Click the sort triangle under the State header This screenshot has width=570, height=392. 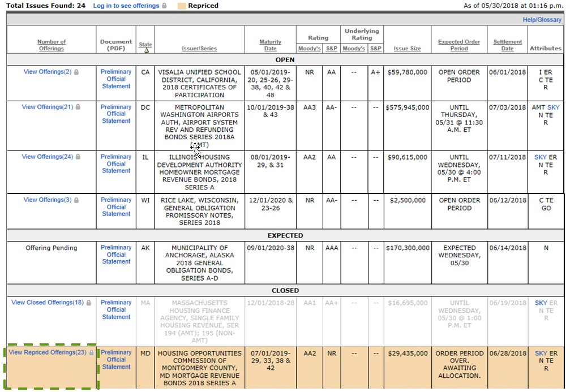click(145, 50)
